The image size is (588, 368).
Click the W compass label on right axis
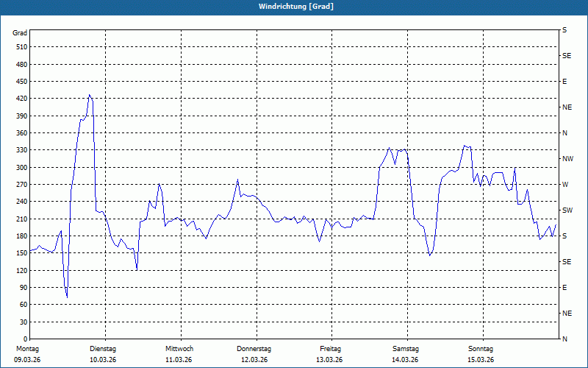(x=564, y=185)
